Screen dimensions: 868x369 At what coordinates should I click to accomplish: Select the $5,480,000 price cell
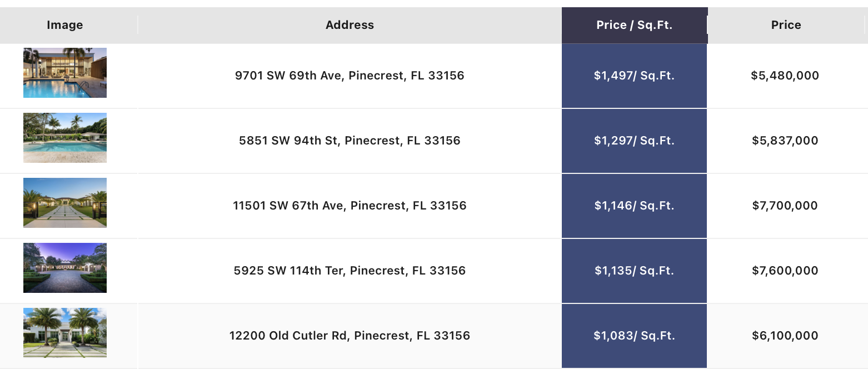tap(785, 76)
